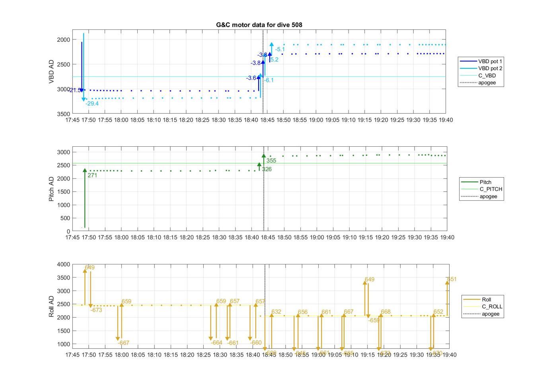Click the dark blue line sample beside "VBD pot 1"

pos(468,61)
